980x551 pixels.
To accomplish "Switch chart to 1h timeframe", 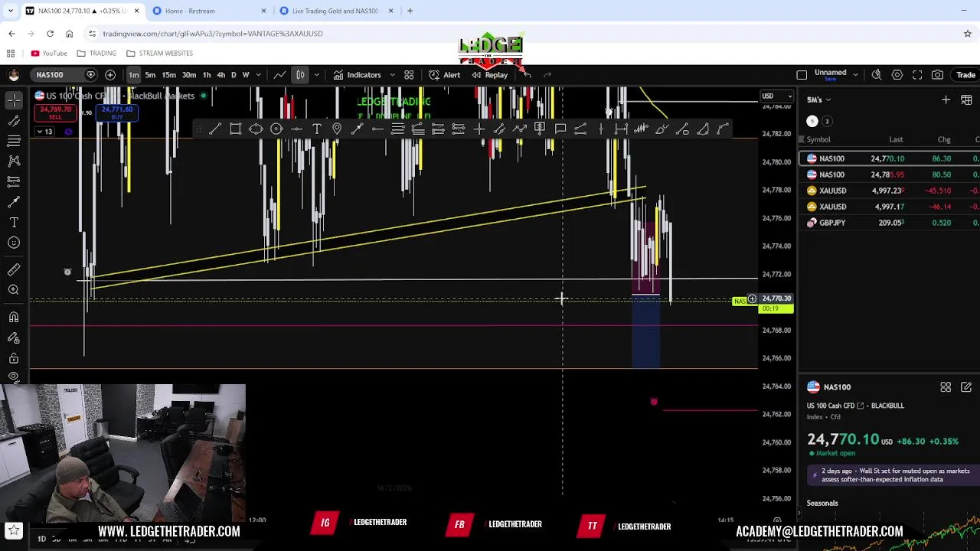I will [207, 75].
